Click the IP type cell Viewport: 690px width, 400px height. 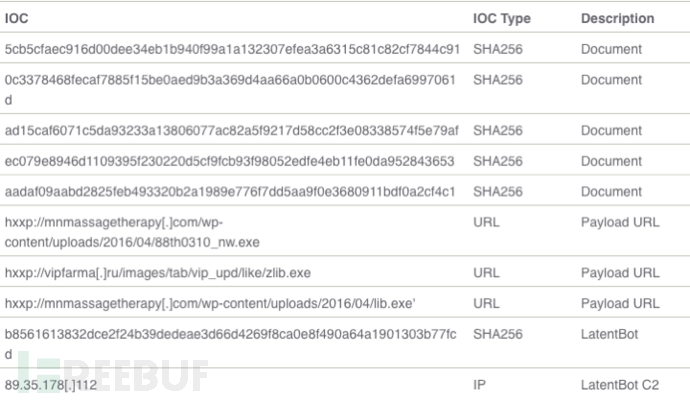coord(479,385)
